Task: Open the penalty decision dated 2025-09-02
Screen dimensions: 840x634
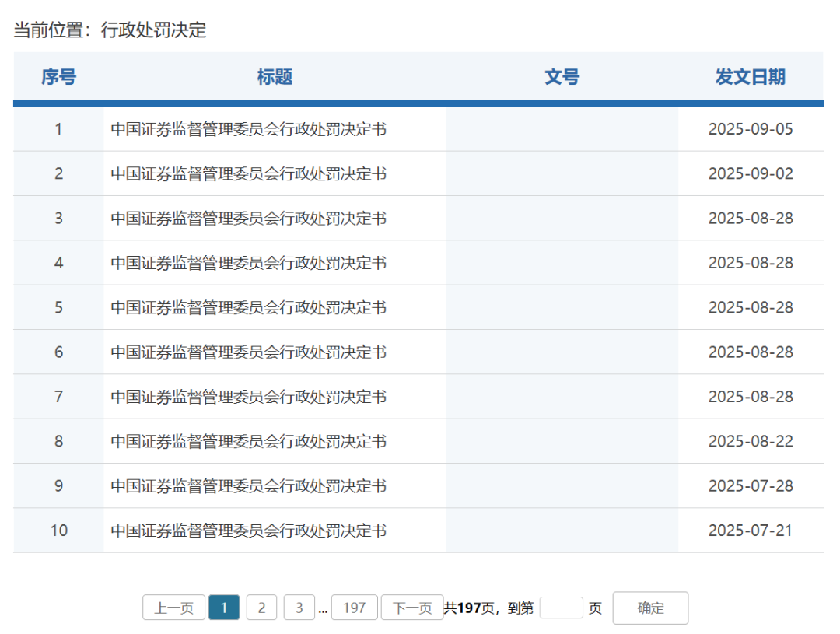Action: pos(247,173)
